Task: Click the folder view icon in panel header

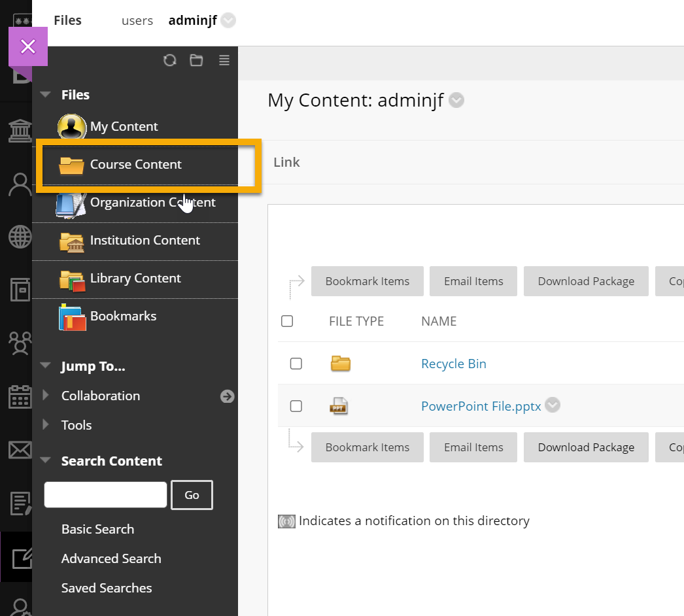Action: click(x=196, y=60)
